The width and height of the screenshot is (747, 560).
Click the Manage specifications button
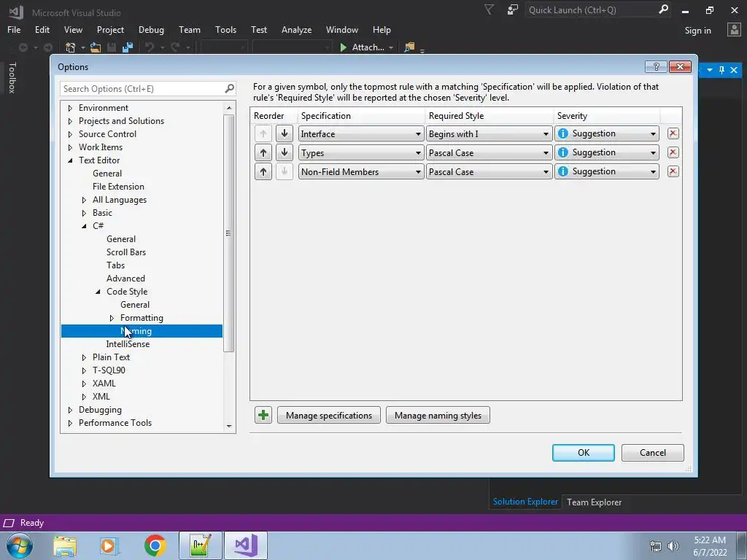coord(329,415)
